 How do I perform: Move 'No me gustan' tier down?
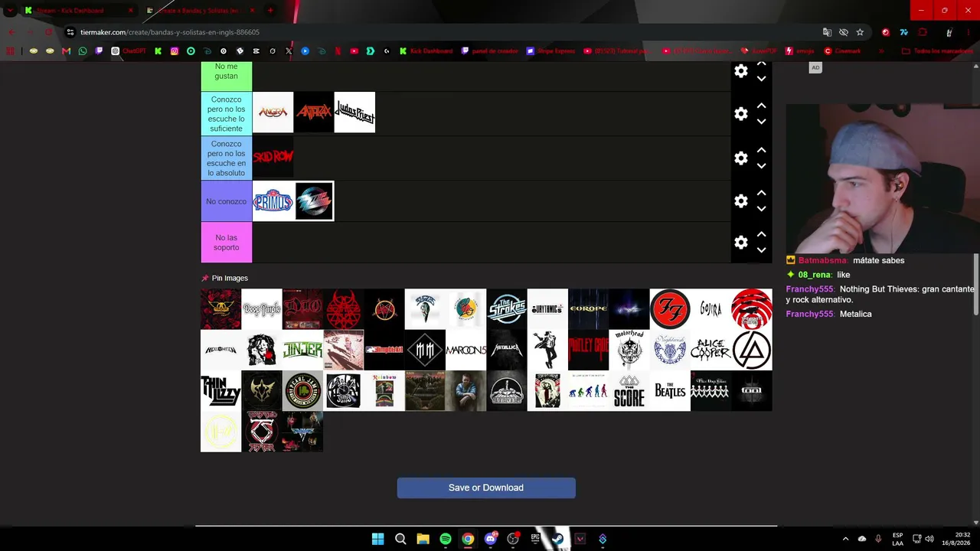pyautogui.click(x=762, y=79)
